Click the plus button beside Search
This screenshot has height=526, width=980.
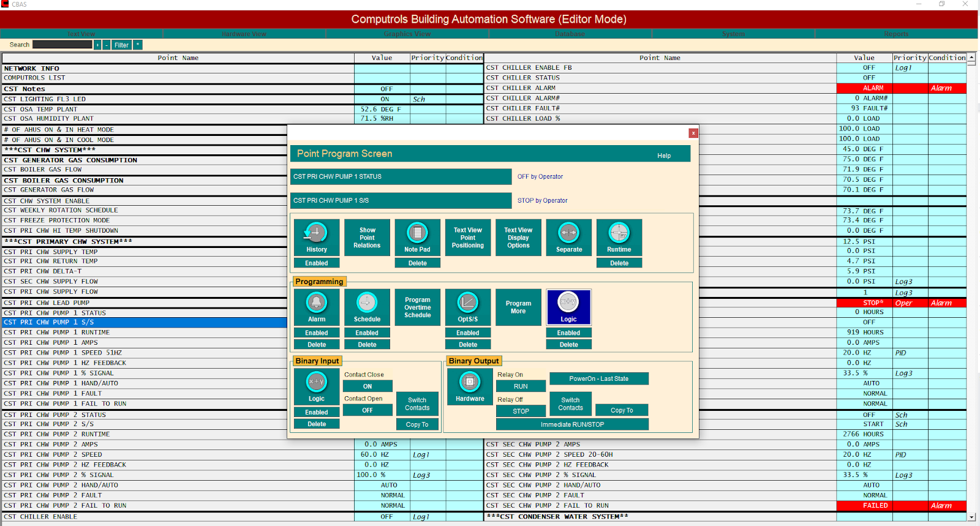pyautogui.click(x=97, y=45)
